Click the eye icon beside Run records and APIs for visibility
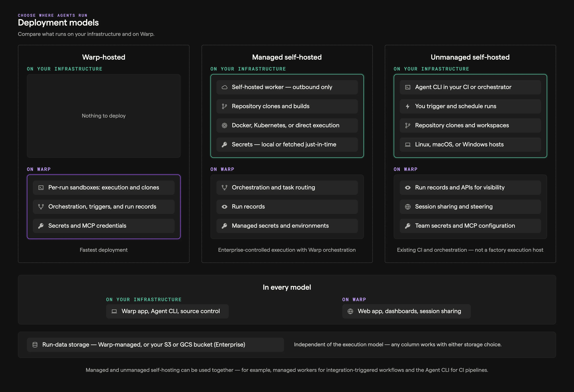Viewport: 574px width, 392px height. coord(408,188)
